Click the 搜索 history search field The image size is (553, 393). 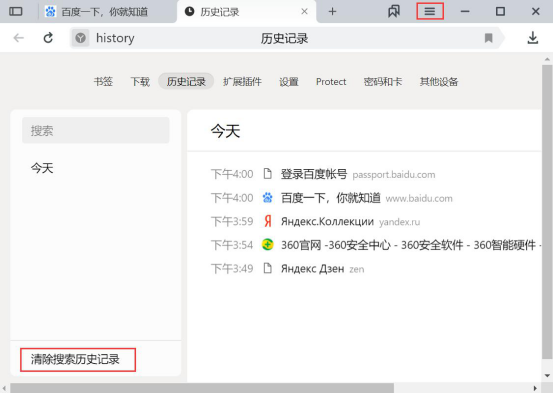click(x=96, y=130)
